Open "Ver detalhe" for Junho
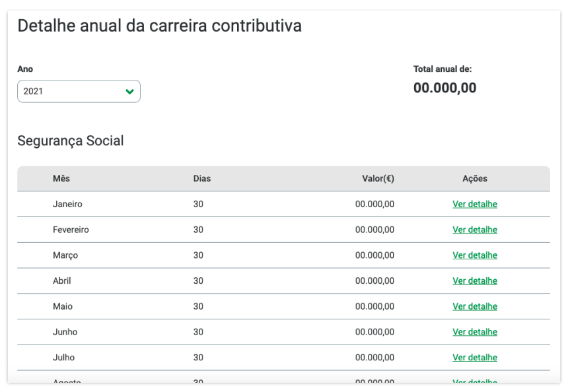This screenshot has width=568, height=392. pos(475,332)
